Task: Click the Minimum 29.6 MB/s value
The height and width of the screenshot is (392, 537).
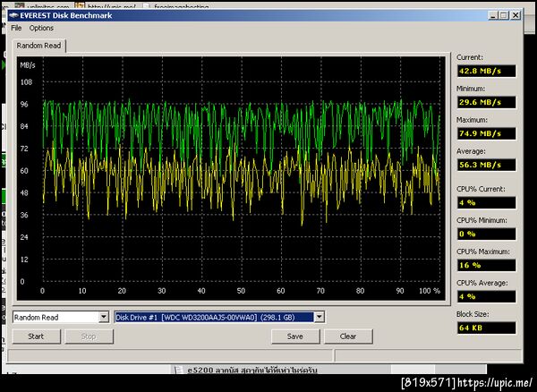Action: (486, 102)
